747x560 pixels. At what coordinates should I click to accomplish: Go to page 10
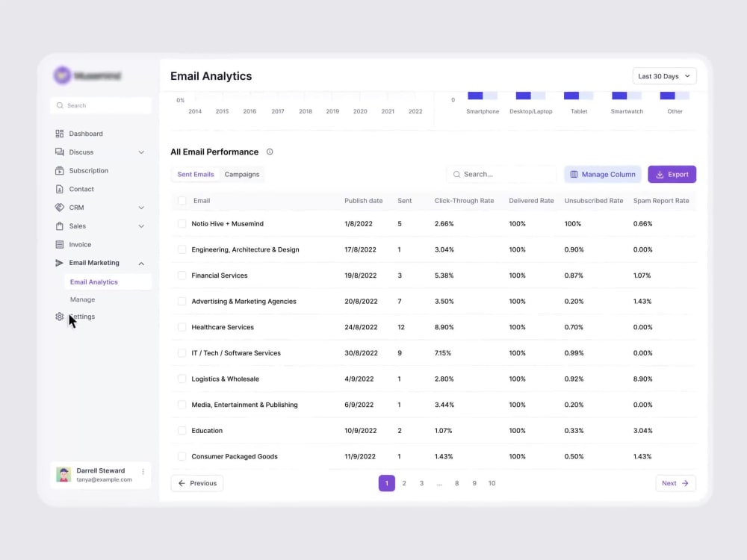[x=492, y=483]
